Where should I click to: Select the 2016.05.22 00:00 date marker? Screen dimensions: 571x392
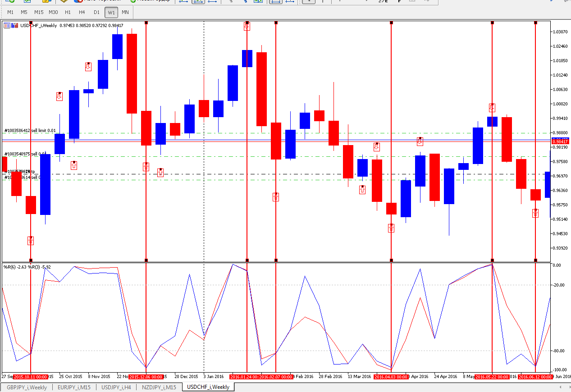pos(492,377)
